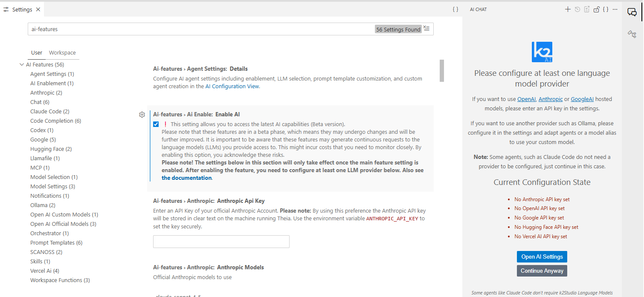Screen dimensions: 644x297
Task: Toggle the Enable AI checkbox
Action: click(156, 124)
